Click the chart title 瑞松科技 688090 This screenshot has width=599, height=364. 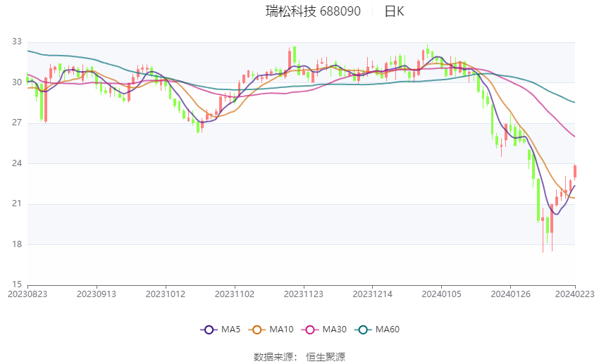click(313, 11)
